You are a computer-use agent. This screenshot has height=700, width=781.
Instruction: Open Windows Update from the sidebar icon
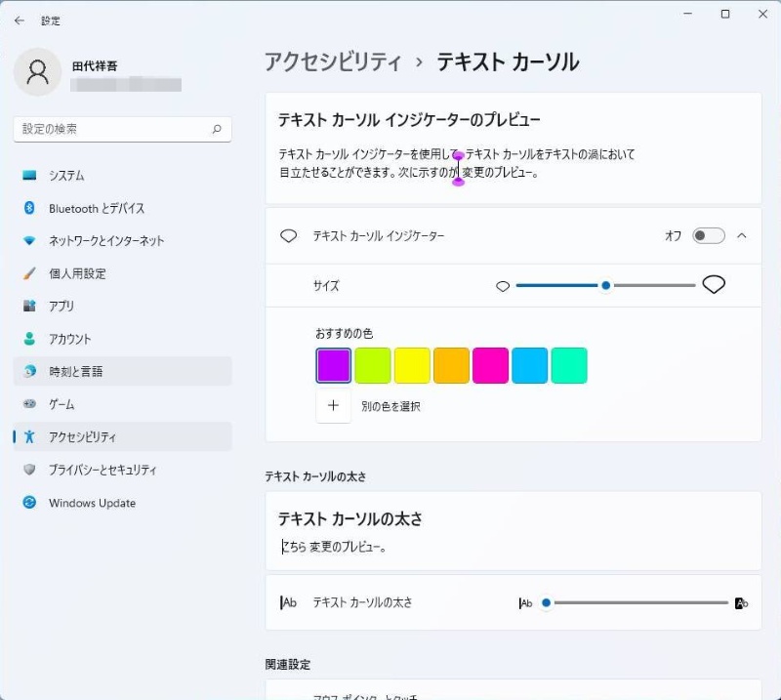(31, 503)
